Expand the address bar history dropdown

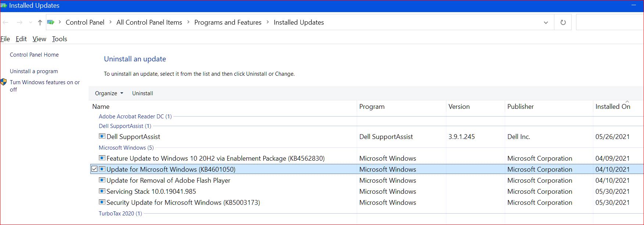[546, 22]
